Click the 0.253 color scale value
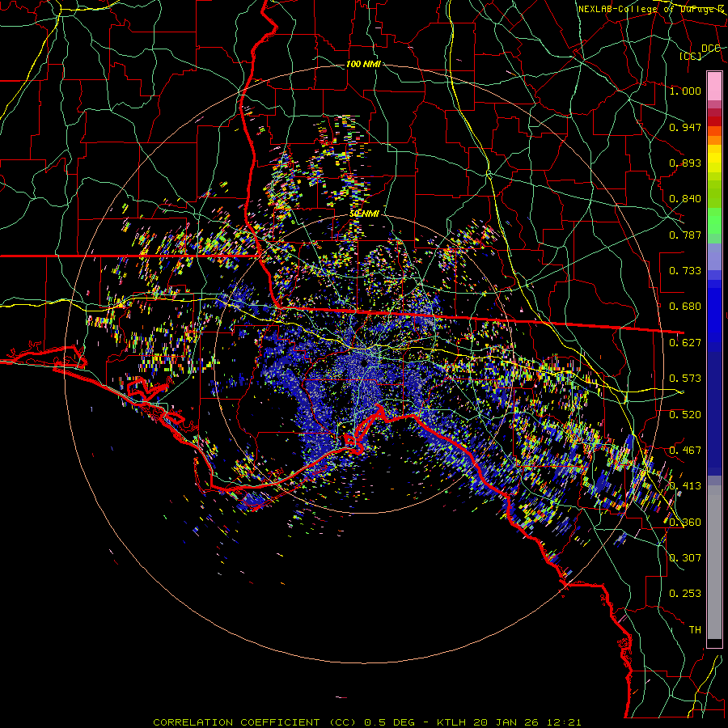 pos(685,594)
